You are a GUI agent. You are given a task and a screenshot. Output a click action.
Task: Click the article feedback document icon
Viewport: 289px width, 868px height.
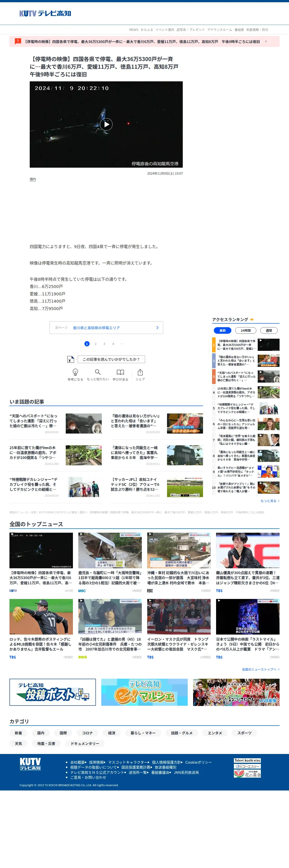[x=70, y=360]
